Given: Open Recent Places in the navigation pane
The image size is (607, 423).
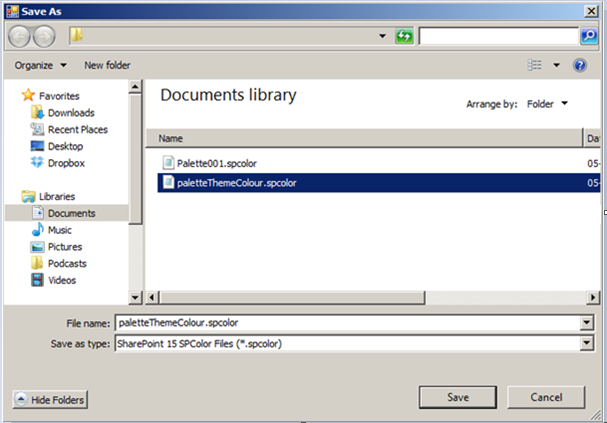Looking at the screenshot, I should tap(78, 130).
